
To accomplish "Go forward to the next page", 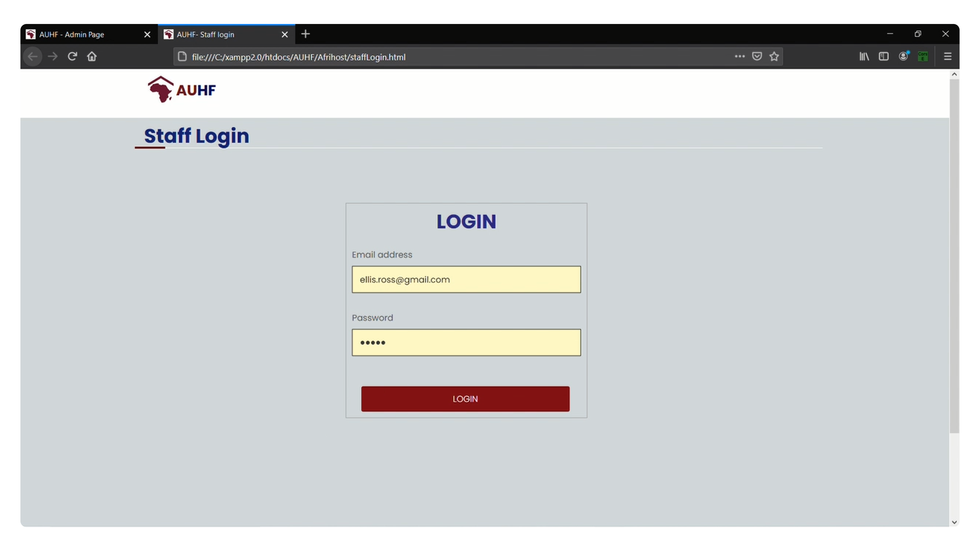I will (53, 57).
